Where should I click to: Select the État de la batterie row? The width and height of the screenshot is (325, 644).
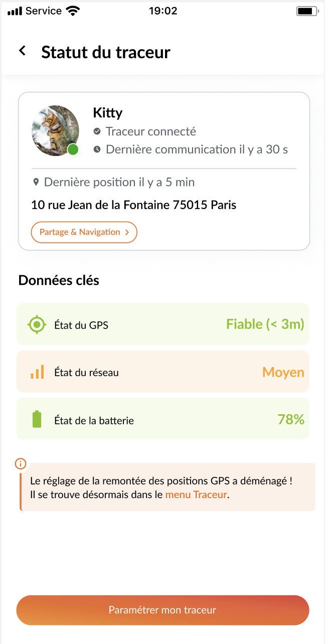click(x=162, y=419)
